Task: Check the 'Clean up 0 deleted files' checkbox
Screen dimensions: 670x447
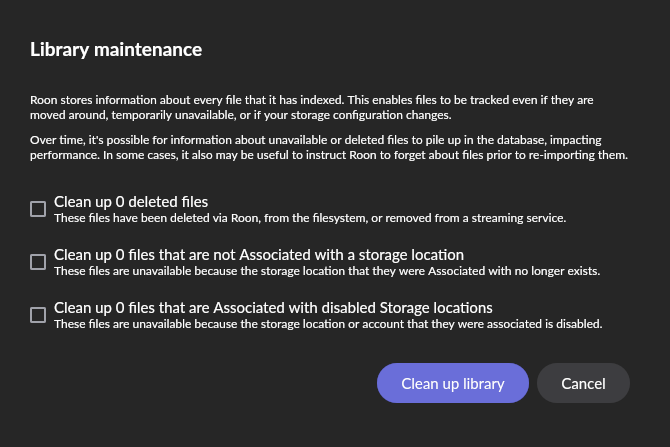Action: click(x=38, y=209)
